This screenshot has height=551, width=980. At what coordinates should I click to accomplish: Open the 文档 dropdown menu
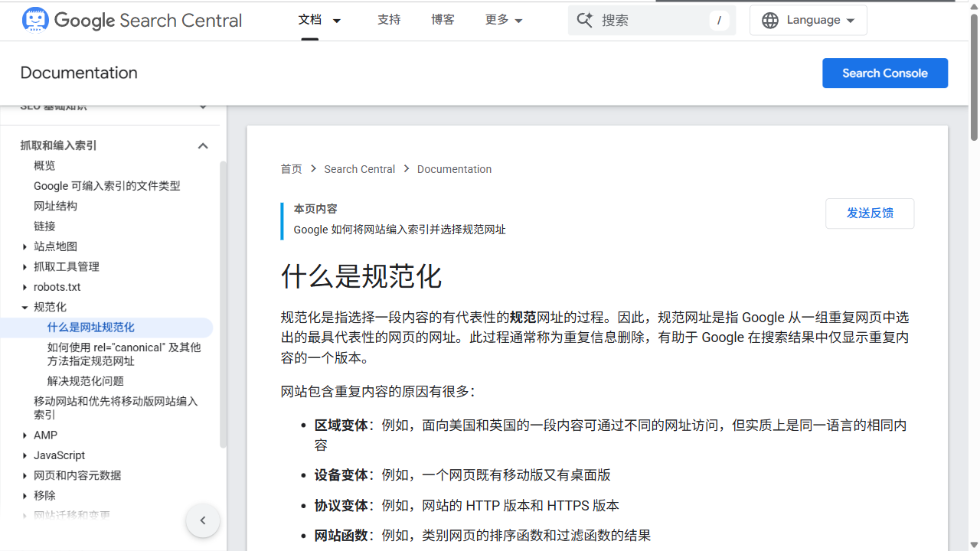pos(319,20)
